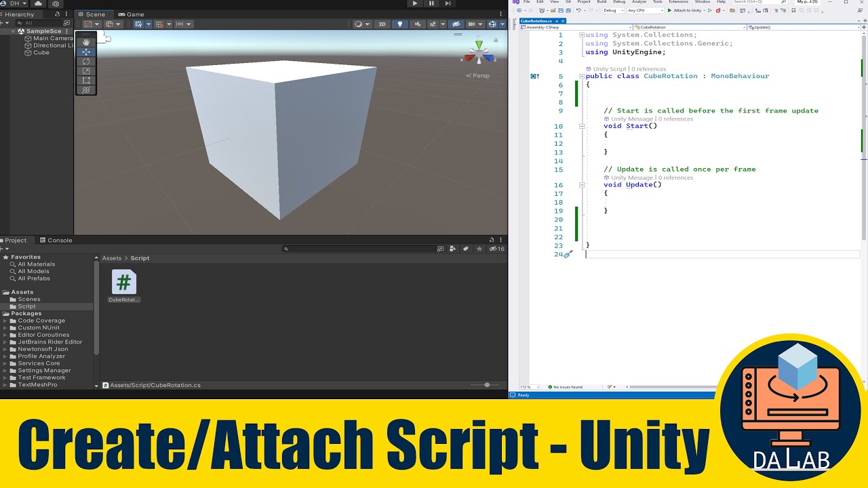Viewport: 868px width, 488px height.
Task: Collapse the SampleScene hierarchy node
Action: (x=14, y=31)
